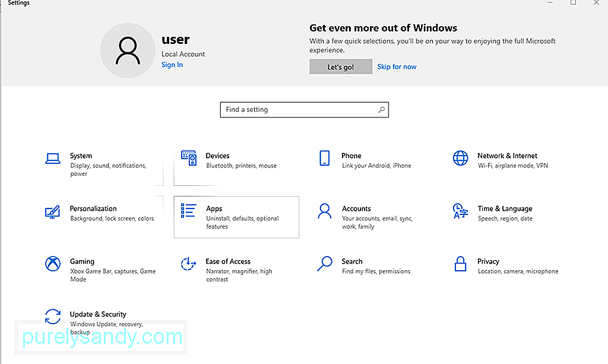Screen dimensions: 608x364
Task: Select the Ease of Access heading
Action: [228, 261]
